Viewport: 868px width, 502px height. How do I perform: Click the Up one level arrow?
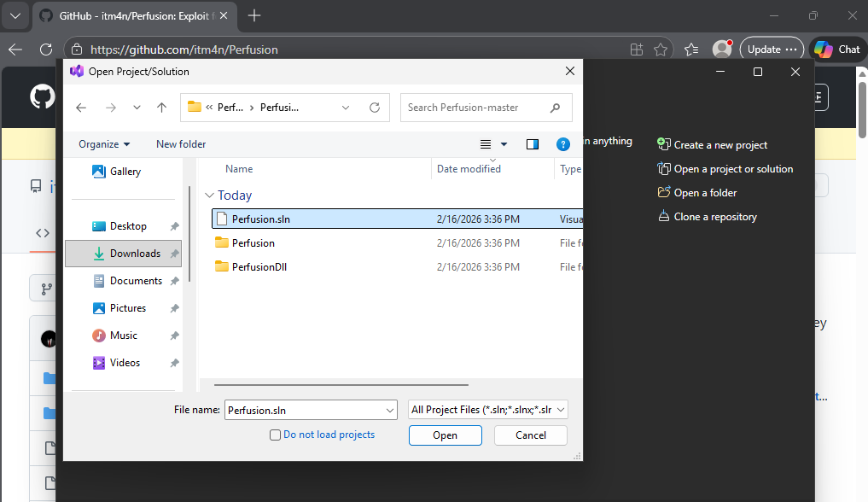click(161, 108)
